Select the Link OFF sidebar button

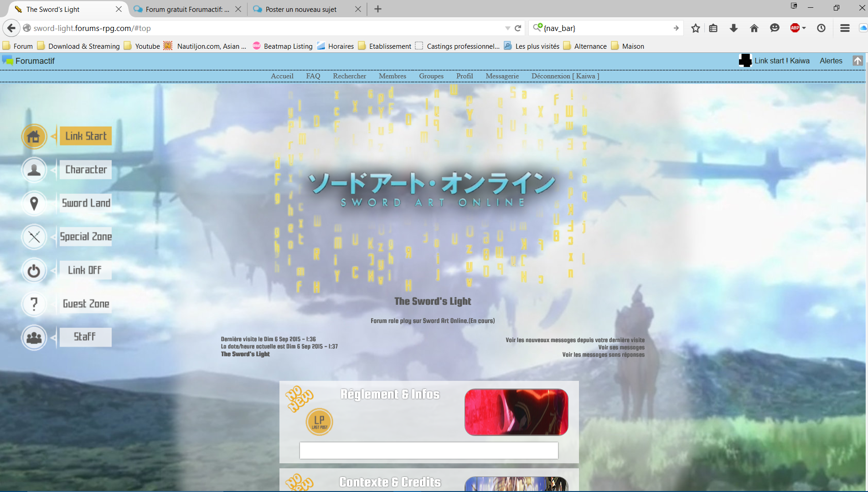pyautogui.click(x=86, y=270)
